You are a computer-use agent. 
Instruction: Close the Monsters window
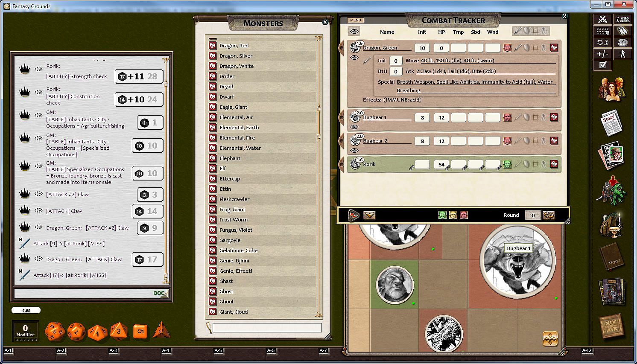pyautogui.click(x=325, y=22)
